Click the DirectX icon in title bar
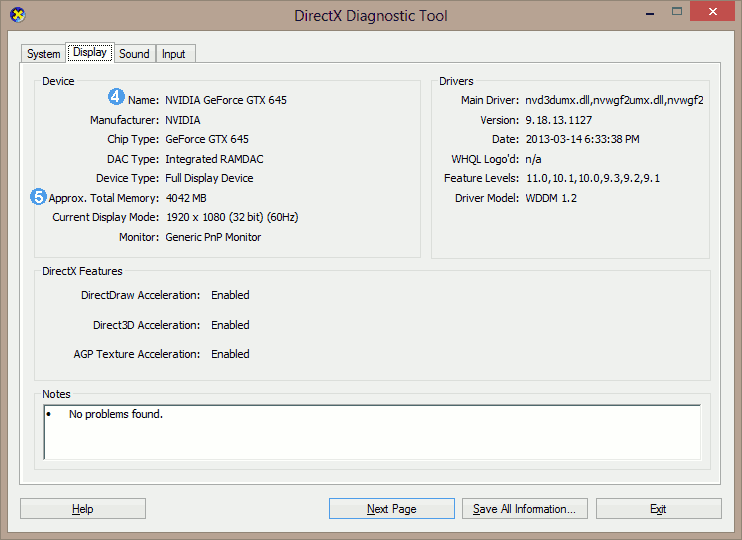 coord(18,15)
